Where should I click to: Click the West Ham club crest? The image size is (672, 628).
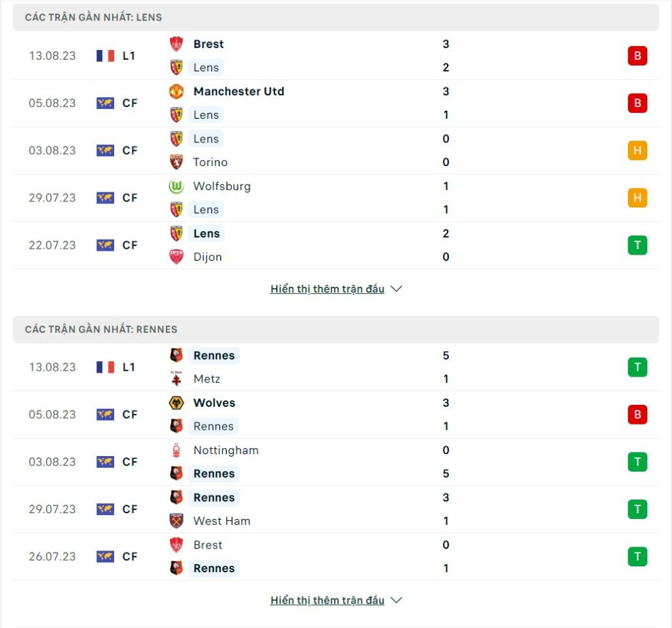pyautogui.click(x=176, y=521)
